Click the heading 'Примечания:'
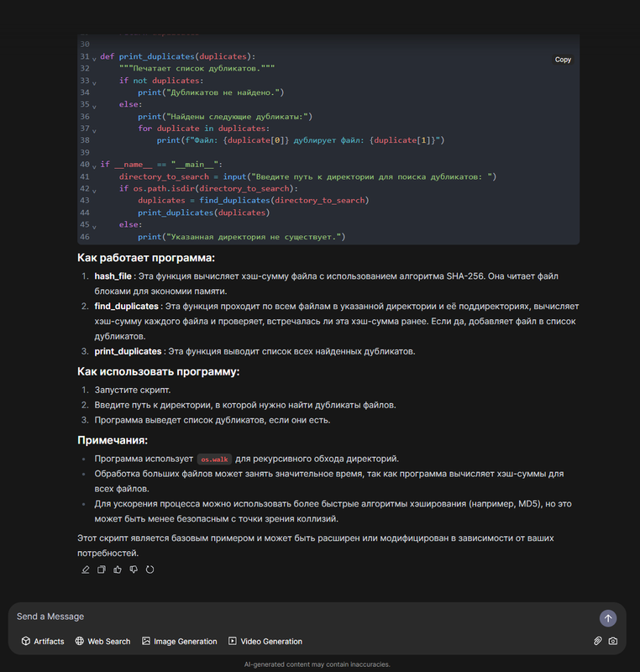This screenshot has height=672, width=640. click(x=113, y=440)
